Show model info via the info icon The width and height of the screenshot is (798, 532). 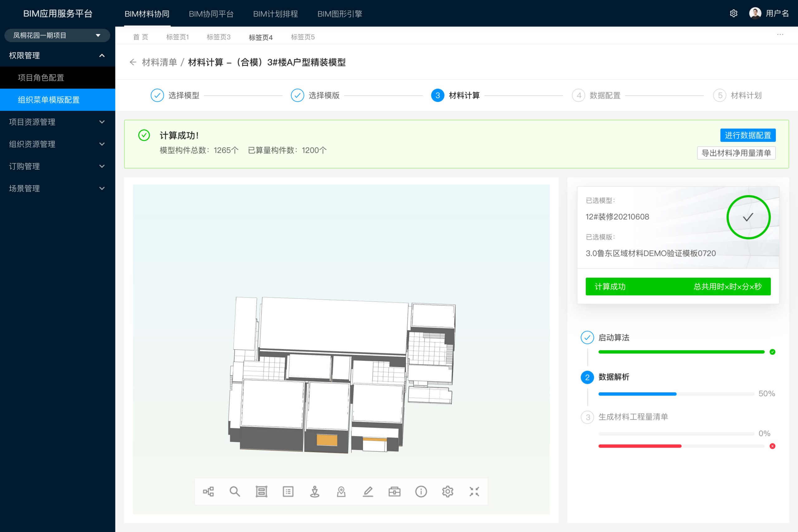coord(421,491)
